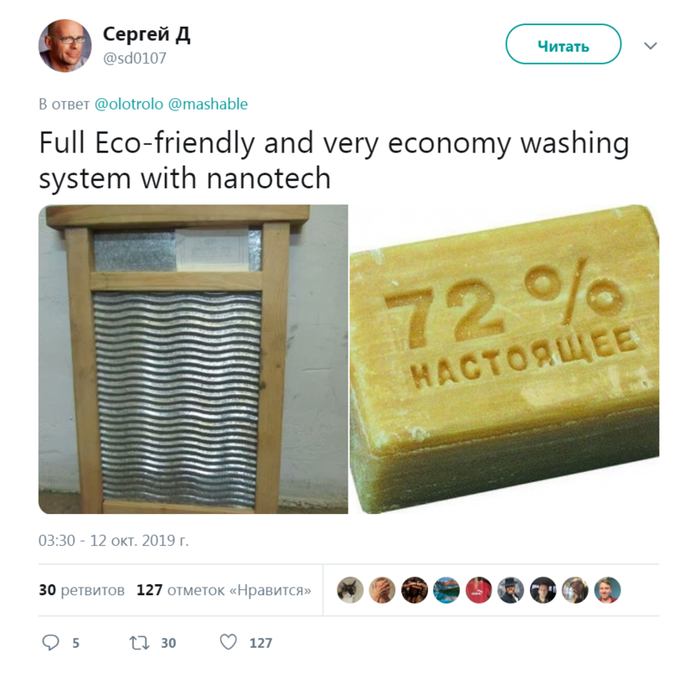Screen dimensions: 700x678
Task: Open the @mashable mention link
Action: pyautogui.click(x=208, y=104)
